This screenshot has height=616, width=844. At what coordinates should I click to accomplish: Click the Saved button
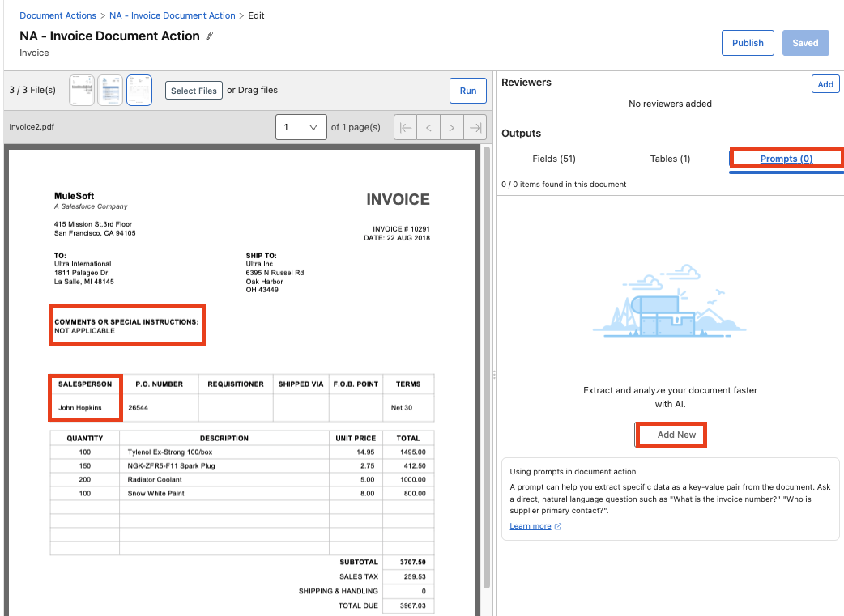805,43
